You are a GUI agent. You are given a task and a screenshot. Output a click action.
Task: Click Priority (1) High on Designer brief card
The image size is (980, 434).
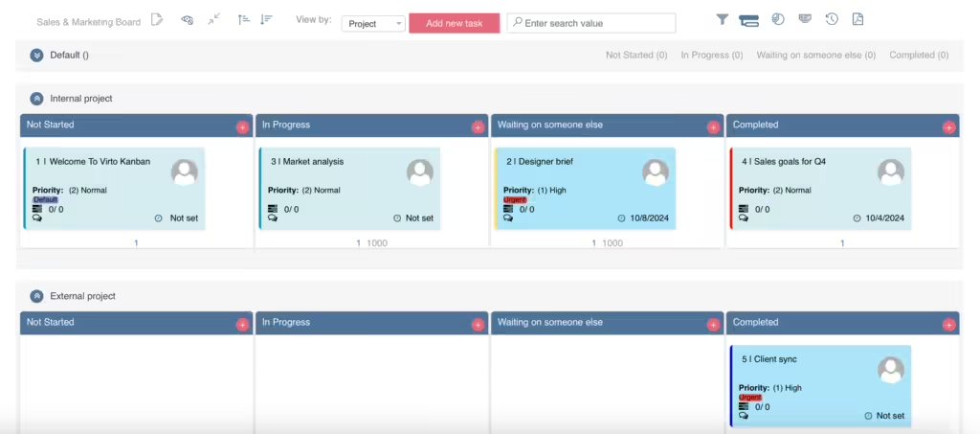(x=535, y=190)
